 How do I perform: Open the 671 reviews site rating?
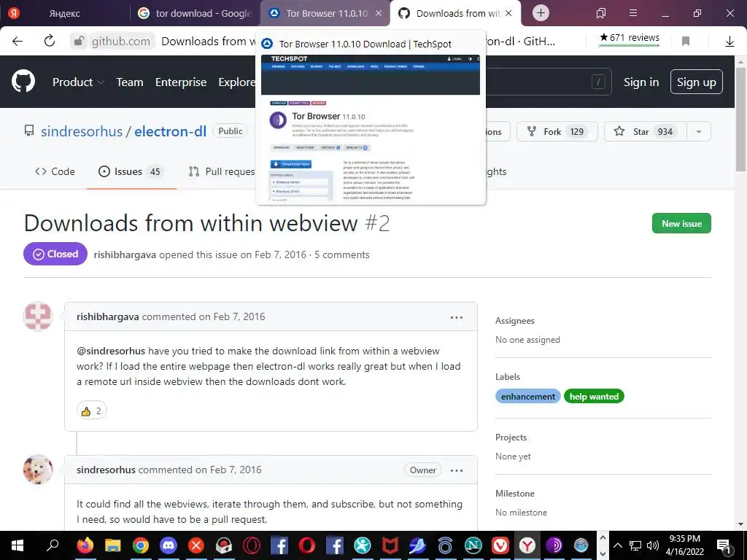point(630,38)
